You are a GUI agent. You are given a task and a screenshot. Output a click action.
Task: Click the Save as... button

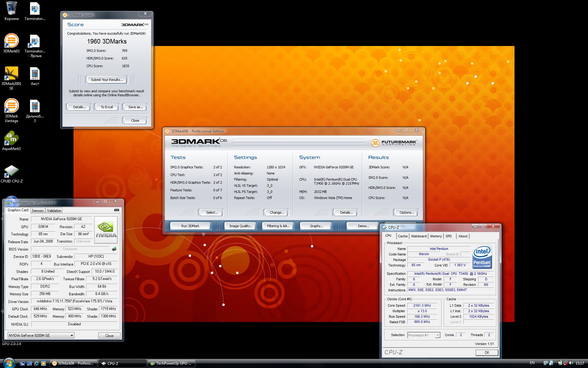click(135, 107)
